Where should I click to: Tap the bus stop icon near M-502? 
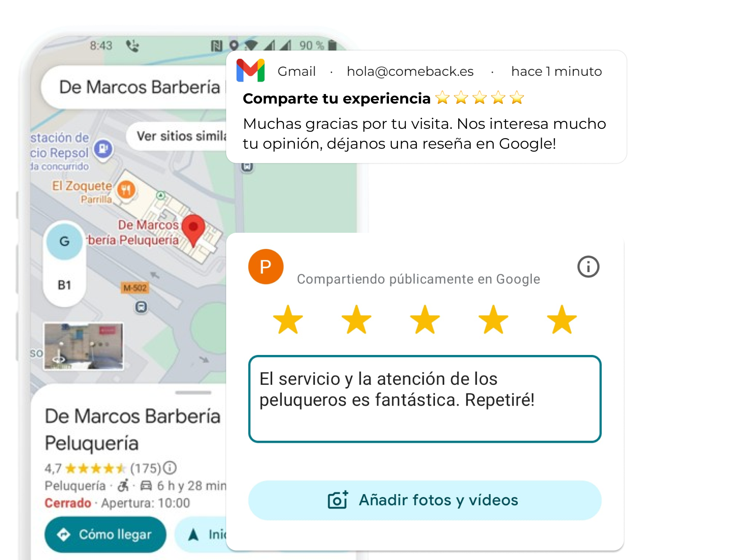(141, 307)
